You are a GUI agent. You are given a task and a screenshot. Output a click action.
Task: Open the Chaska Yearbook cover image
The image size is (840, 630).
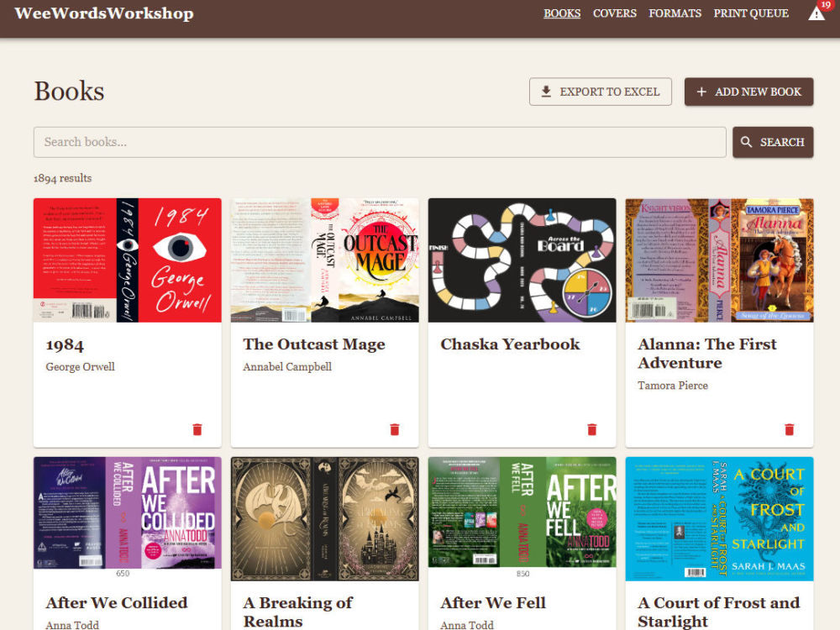tap(522, 260)
